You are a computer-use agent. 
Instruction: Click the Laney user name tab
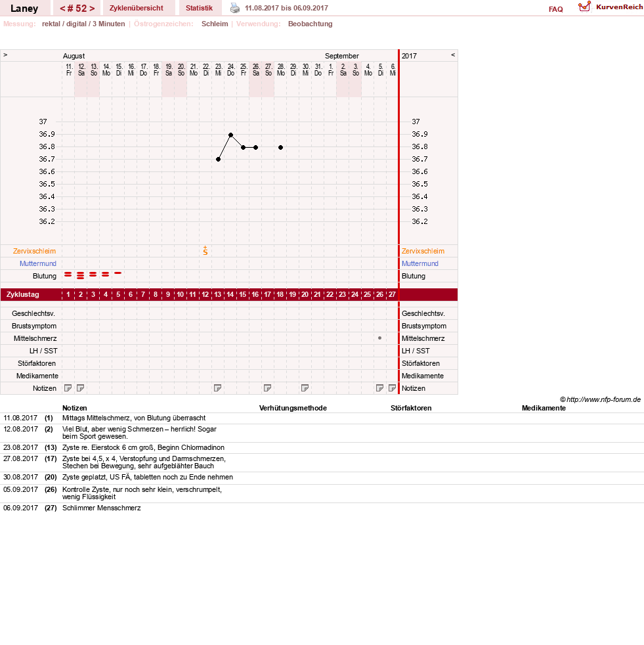tap(24, 9)
